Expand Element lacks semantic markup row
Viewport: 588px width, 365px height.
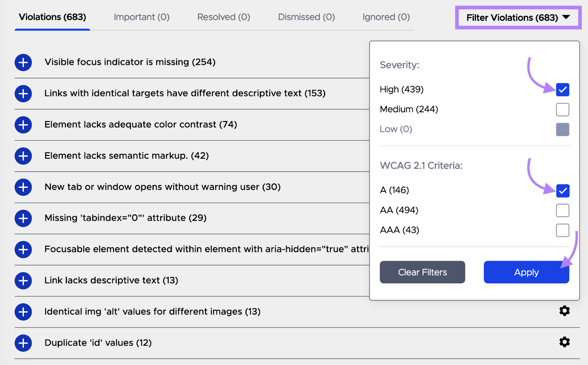23,156
